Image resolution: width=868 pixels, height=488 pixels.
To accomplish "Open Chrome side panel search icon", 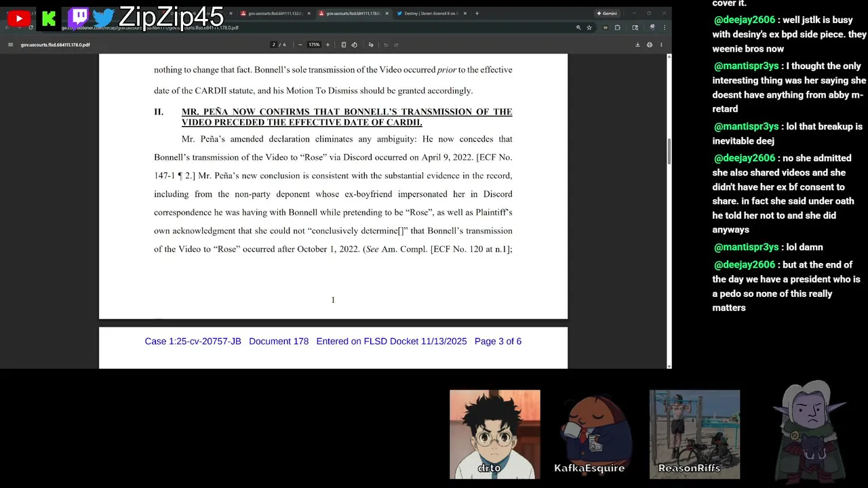I will click(635, 28).
